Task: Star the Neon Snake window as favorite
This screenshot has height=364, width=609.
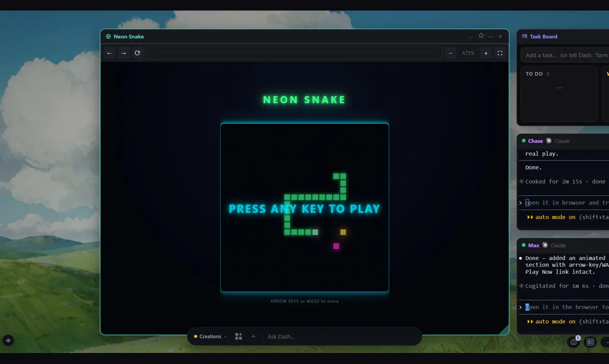Action: click(481, 36)
